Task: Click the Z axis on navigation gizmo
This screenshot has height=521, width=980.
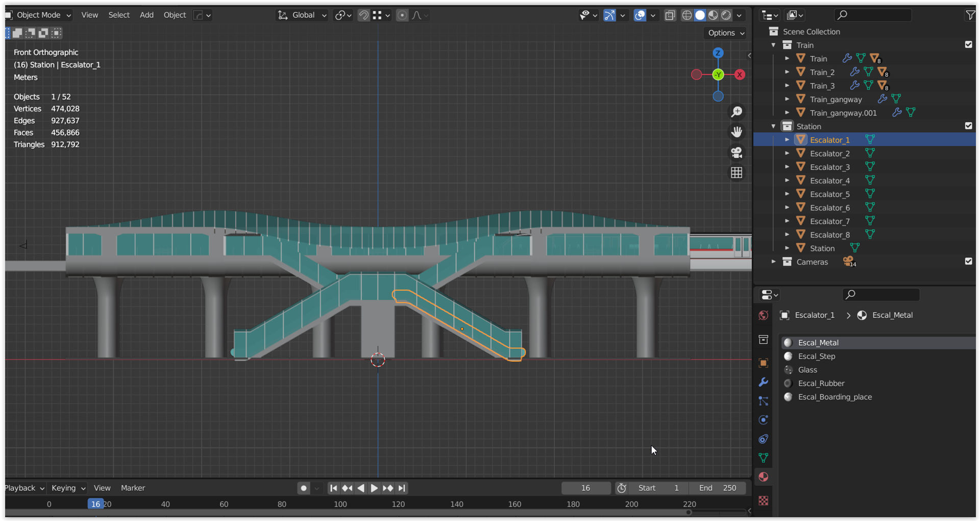Action: pos(718,53)
